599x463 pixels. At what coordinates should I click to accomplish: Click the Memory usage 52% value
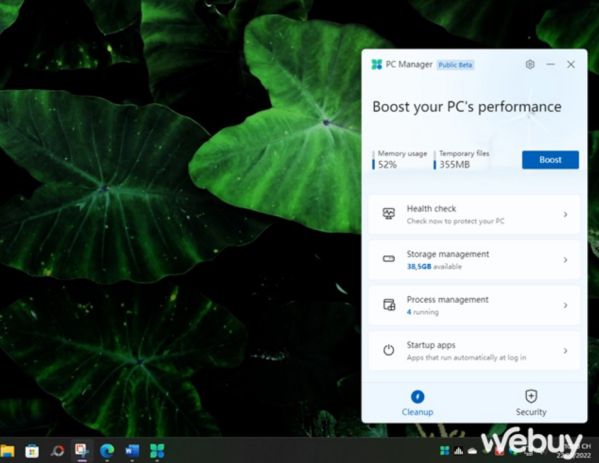point(387,165)
